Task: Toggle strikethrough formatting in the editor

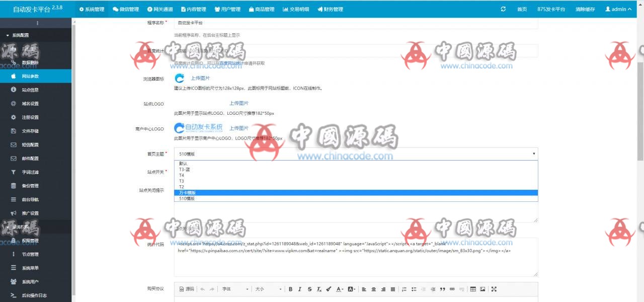Action: point(309,289)
